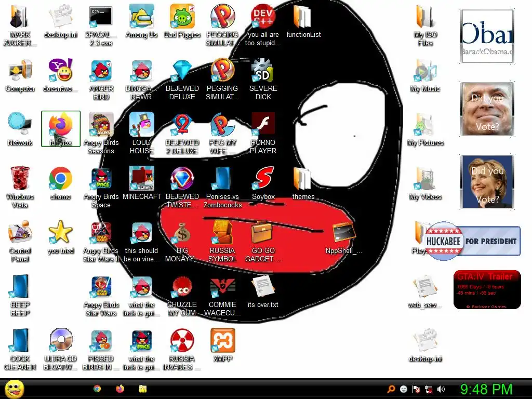Image resolution: width=532 pixels, height=399 pixels.
Task: Launch Angry Birds Seasons
Action: 101,134
